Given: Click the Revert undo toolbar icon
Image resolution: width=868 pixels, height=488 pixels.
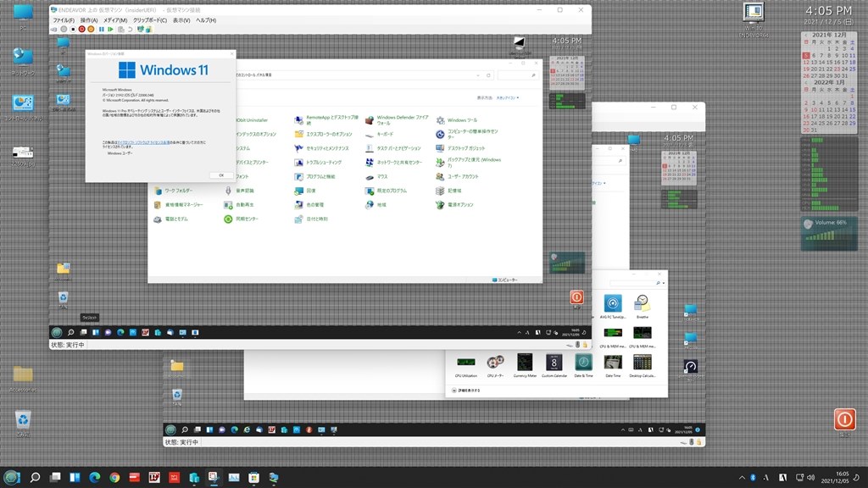Looking at the screenshot, I should (130, 30).
